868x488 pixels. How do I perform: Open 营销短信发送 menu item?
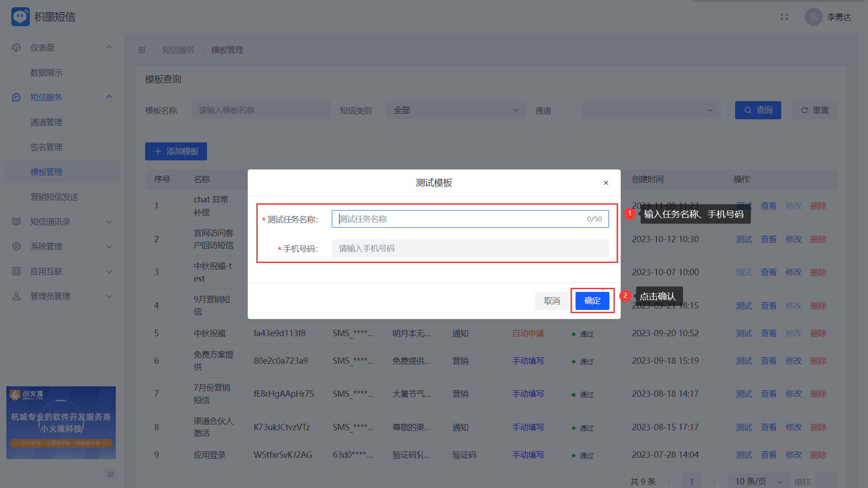click(x=54, y=197)
